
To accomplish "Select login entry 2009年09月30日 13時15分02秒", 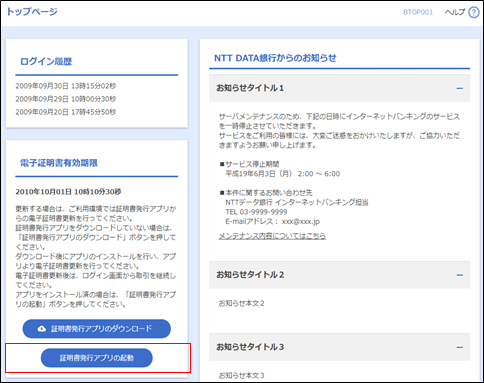I will [66, 86].
